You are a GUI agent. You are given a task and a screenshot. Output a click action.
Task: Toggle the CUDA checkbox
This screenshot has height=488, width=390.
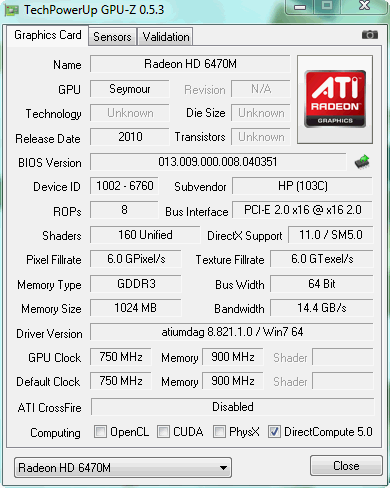click(x=163, y=432)
